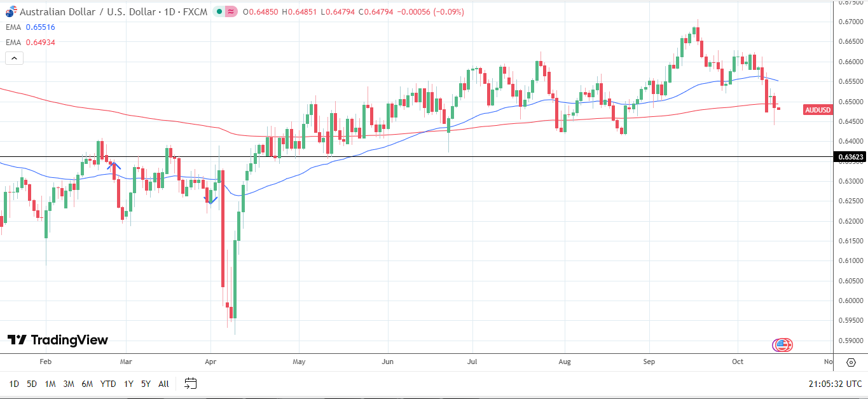
Task: Click the 0.60000 price axis label
Action: (850, 301)
